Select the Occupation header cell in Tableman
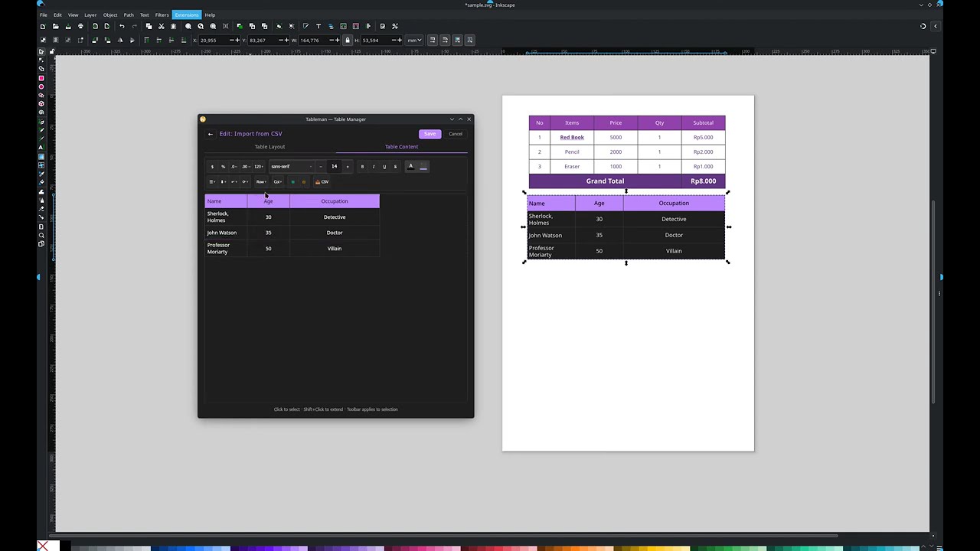980x551 pixels. tap(335, 201)
